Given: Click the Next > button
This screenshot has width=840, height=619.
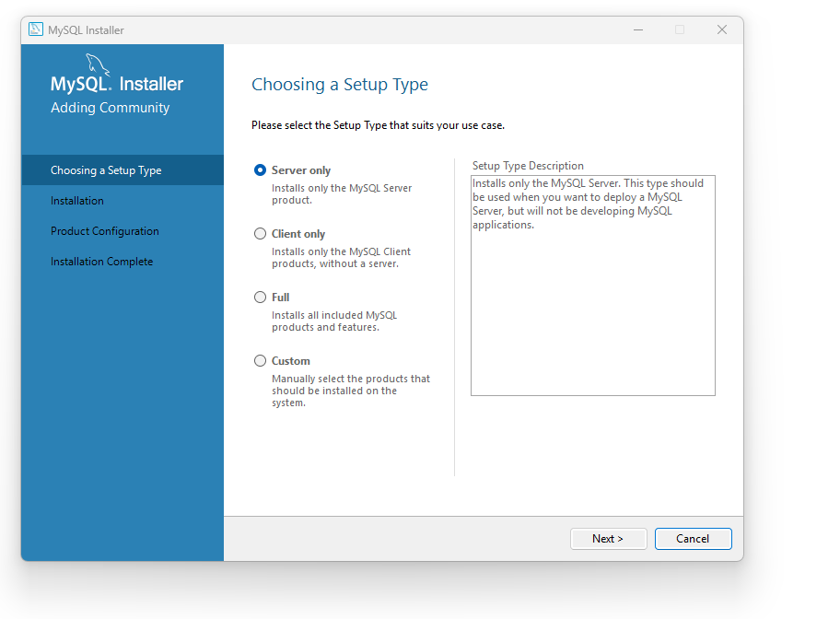Looking at the screenshot, I should coord(608,539).
